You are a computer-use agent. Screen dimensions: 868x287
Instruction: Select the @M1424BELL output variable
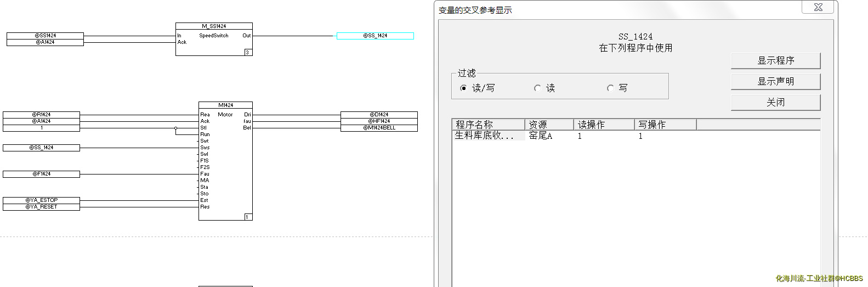coord(379,128)
